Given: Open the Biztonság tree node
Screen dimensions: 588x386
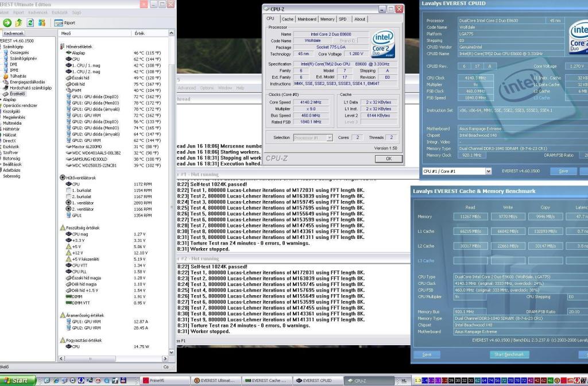Looking at the screenshot, I should coord(11,159).
